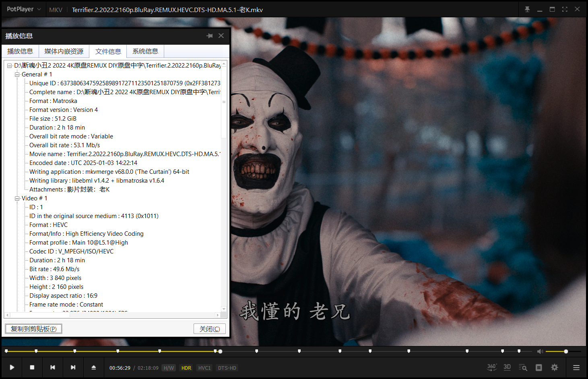Select the Unique ID row
This screenshot has width=588, height=379.
click(125, 83)
